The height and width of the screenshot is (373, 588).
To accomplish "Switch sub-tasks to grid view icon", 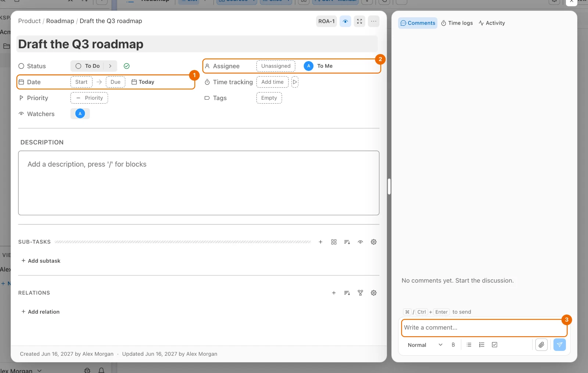I will (x=334, y=242).
